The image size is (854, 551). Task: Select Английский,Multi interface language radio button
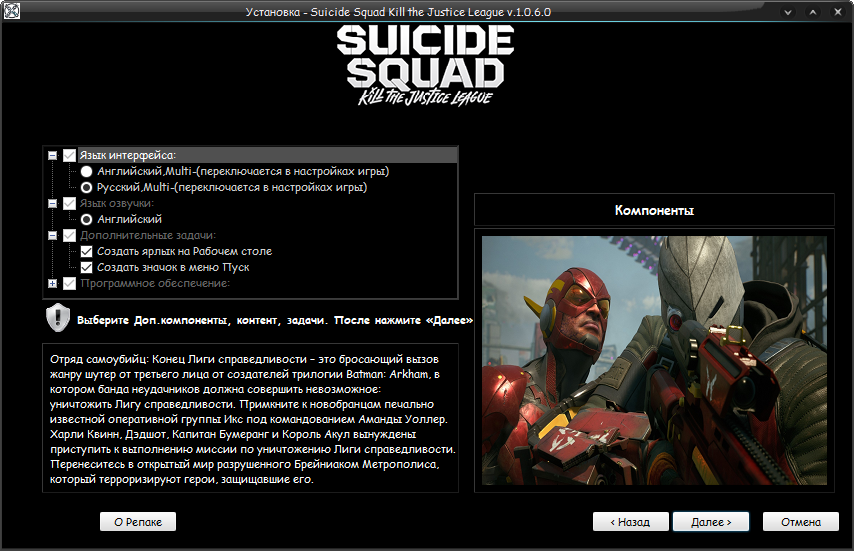(86, 172)
